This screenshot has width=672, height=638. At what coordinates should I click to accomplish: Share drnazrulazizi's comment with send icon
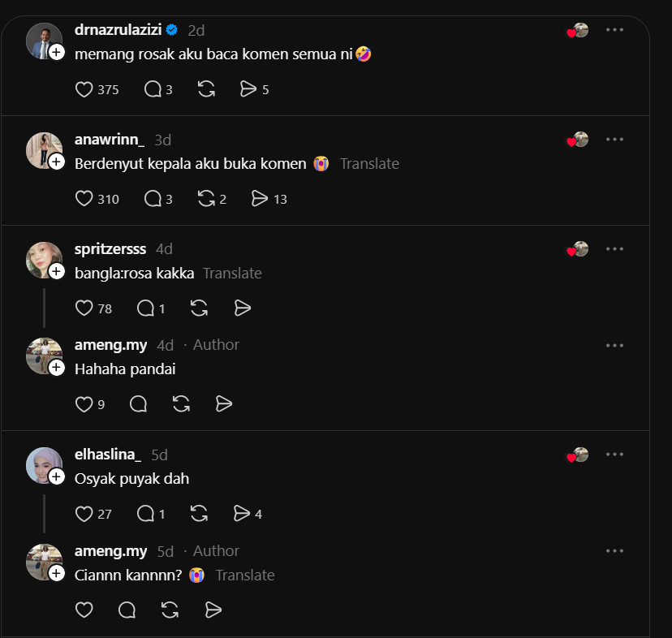pos(248,89)
